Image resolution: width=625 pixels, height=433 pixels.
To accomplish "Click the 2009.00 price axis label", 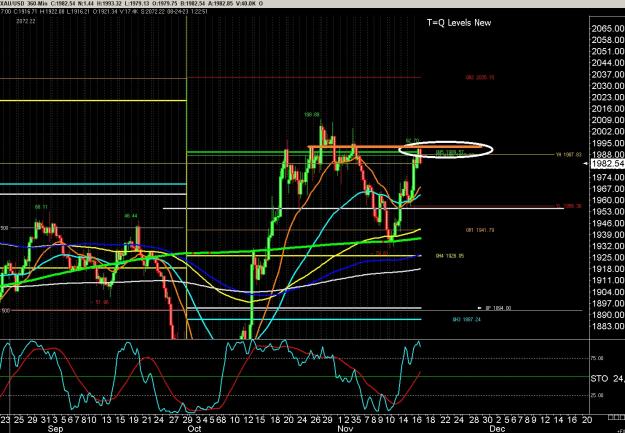I will pos(608,120).
